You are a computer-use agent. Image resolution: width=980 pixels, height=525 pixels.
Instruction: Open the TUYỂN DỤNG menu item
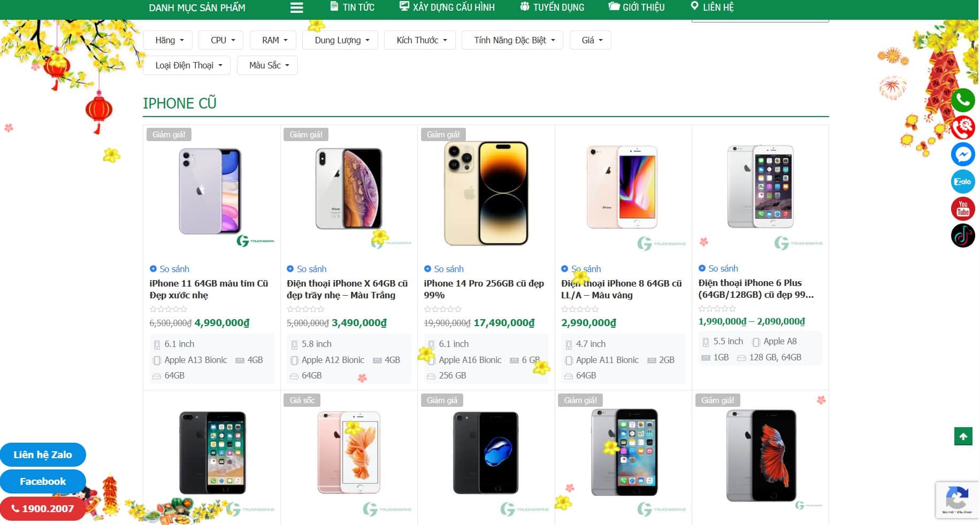click(x=558, y=7)
